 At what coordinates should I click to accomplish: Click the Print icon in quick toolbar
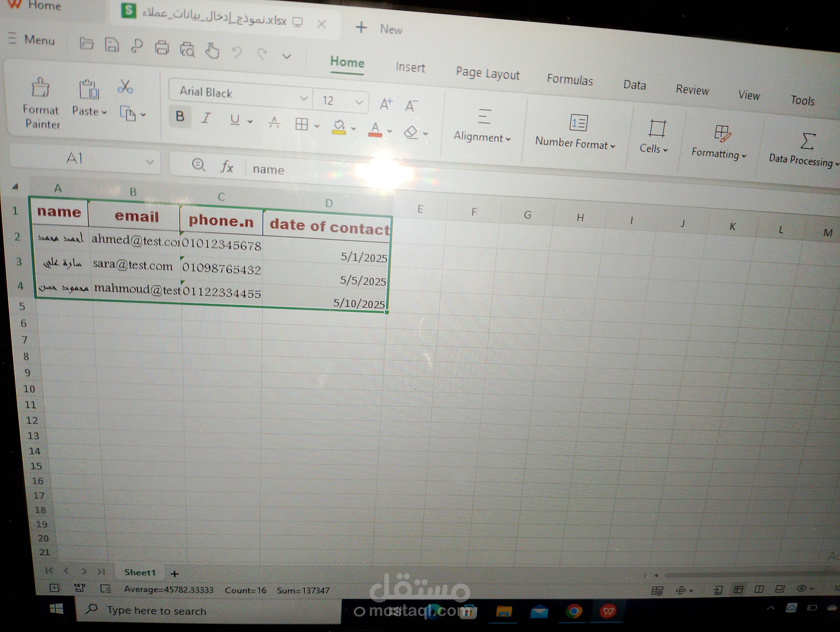click(162, 48)
